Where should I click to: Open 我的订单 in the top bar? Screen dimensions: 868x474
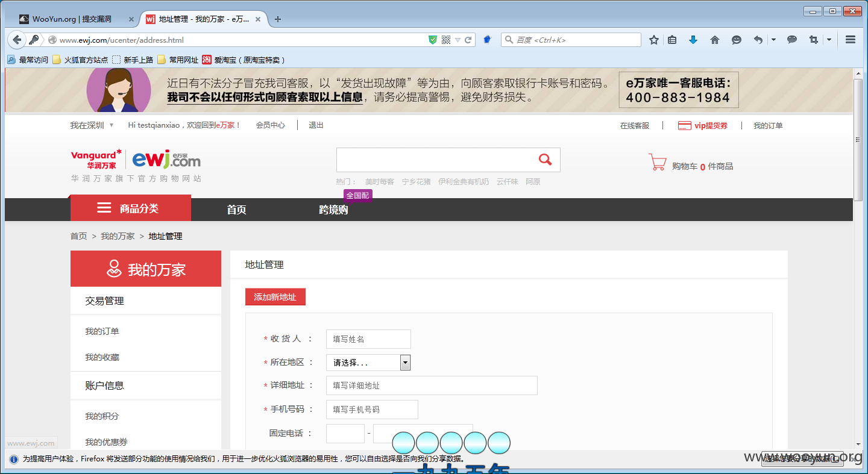click(768, 126)
